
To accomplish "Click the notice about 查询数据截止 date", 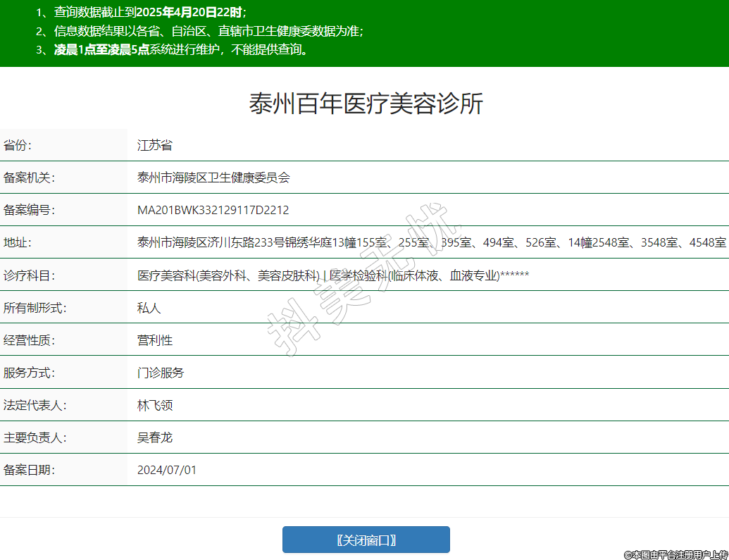I will pos(141,12).
